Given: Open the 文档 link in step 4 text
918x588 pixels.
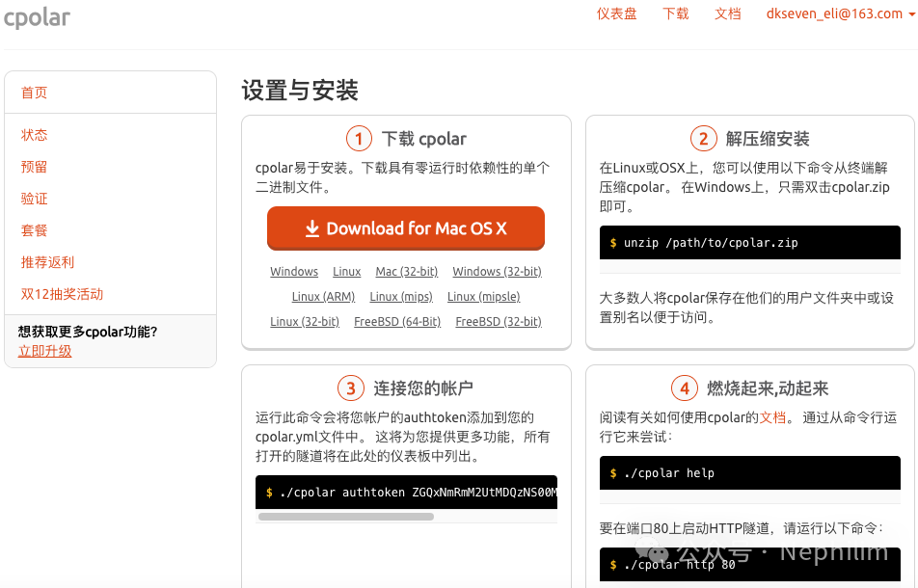Looking at the screenshot, I should [x=772, y=417].
